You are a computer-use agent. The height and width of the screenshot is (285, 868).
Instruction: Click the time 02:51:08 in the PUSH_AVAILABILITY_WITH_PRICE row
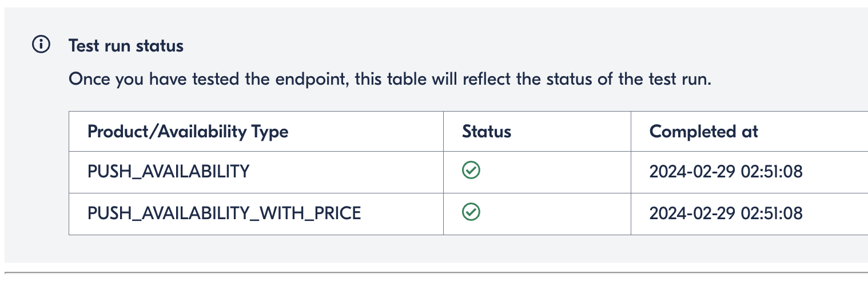click(771, 213)
